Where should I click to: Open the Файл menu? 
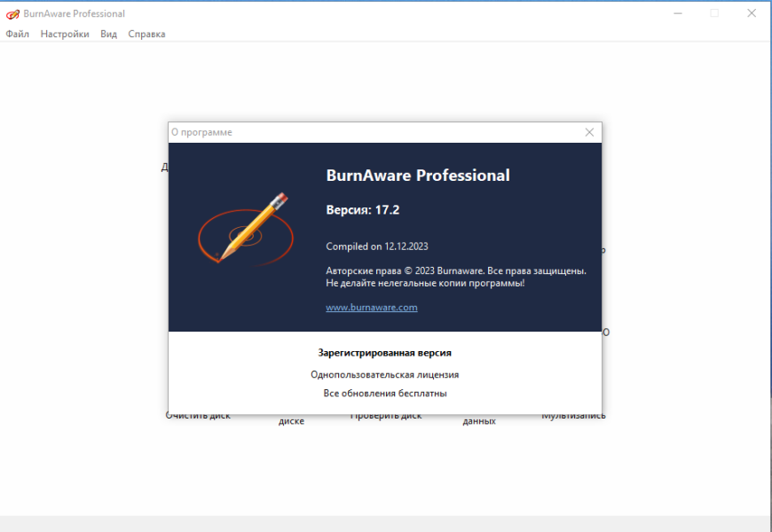coord(17,34)
